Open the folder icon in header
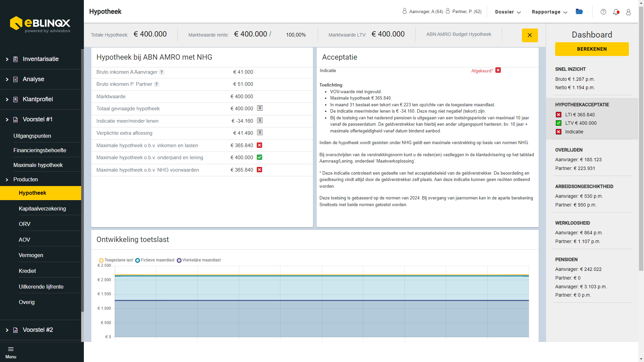 coord(579,11)
